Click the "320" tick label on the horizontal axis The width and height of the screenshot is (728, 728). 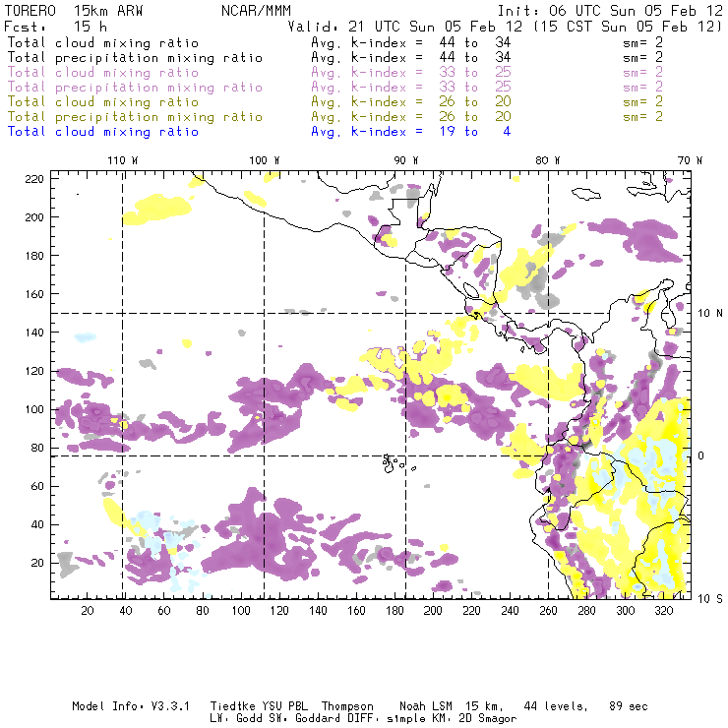[664, 611]
